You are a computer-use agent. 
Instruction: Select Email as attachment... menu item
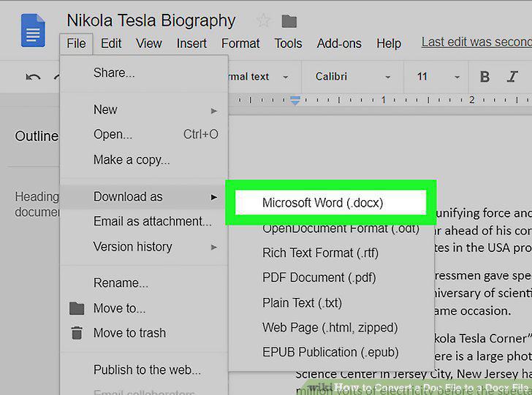pos(144,221)
